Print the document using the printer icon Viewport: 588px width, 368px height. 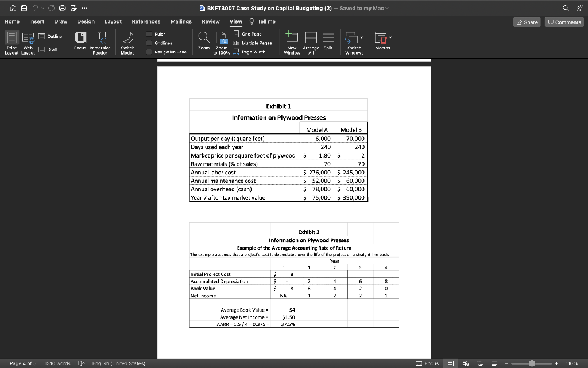(x=63, y=8)
